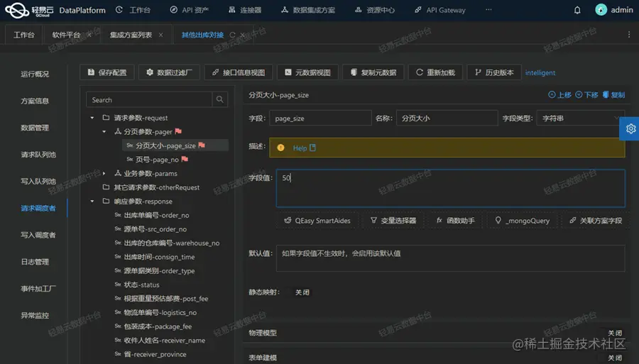
Task: Open 历史版本
Action: 494,72
